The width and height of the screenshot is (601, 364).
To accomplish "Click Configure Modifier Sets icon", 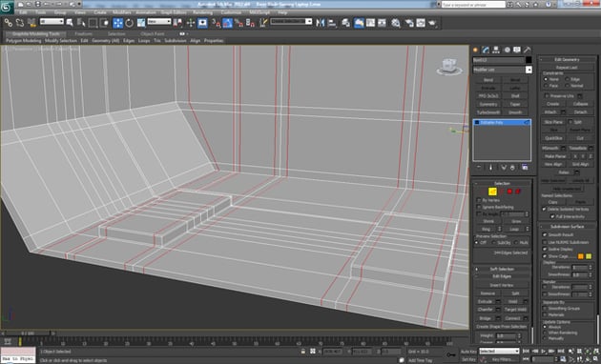I will pyautogui.click(x=525, y=168).
